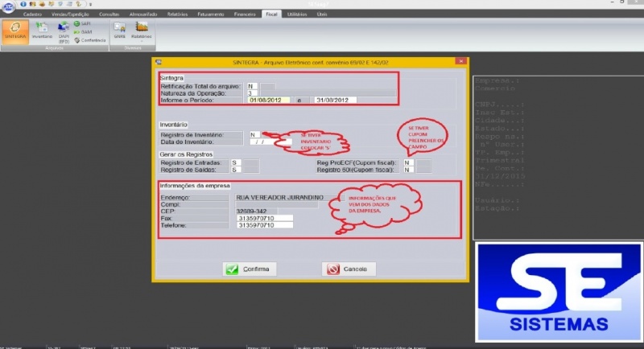Switch to the Cadastro ribbon tab
The image size is (644, 349).
[x=33, y=14]
